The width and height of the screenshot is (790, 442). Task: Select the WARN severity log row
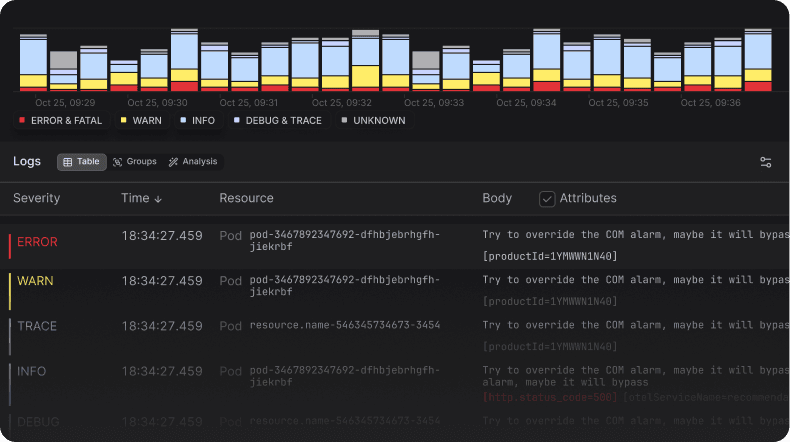(395, 291)
